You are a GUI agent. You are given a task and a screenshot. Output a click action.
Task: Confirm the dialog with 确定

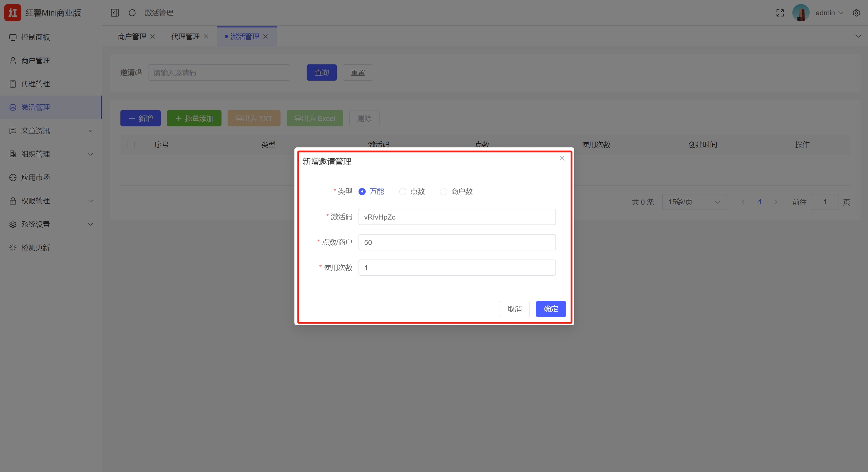(550, 309)
